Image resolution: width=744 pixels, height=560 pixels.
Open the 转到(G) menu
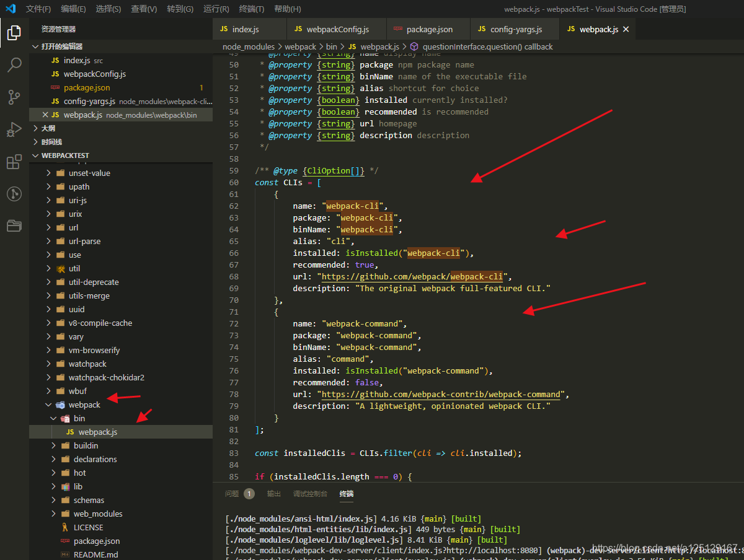coord(180,9)
